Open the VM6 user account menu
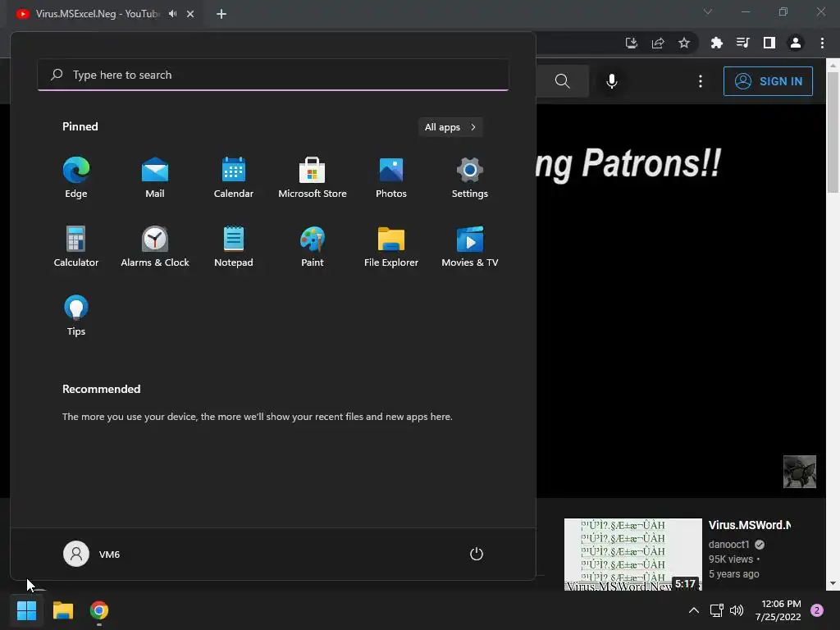The width and height of the screenshot is (840, 630). coord(92,554)
